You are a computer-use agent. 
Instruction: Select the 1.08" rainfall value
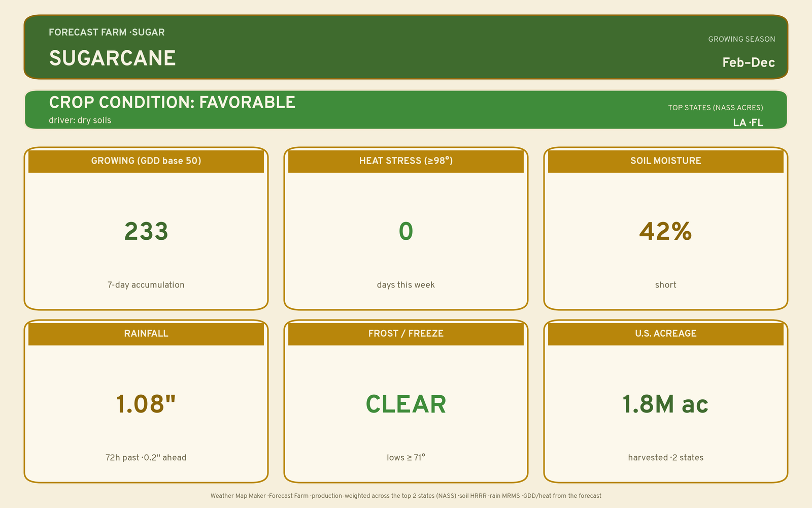[x=146, y=404]
